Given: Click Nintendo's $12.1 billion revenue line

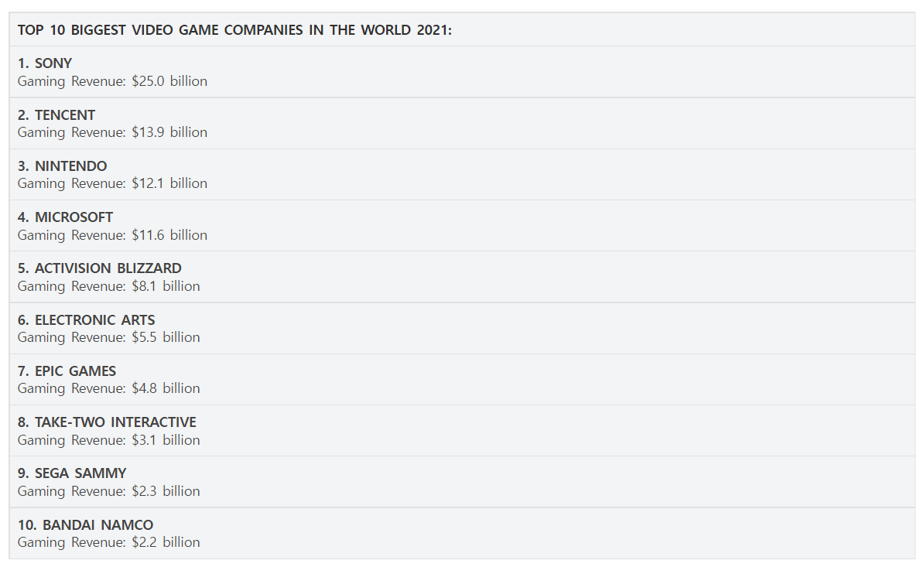Looking at the screenshot, I should coord(112,183).
